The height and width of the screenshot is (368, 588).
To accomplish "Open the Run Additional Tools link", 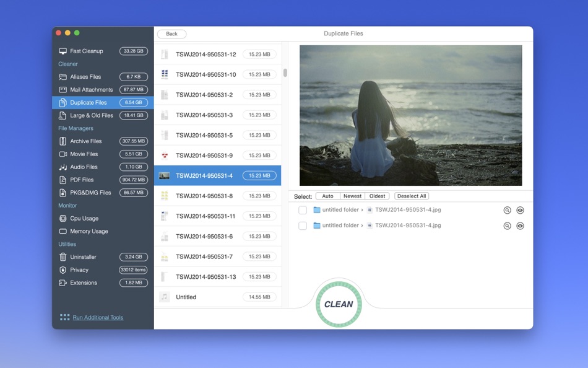I will 98,317.
